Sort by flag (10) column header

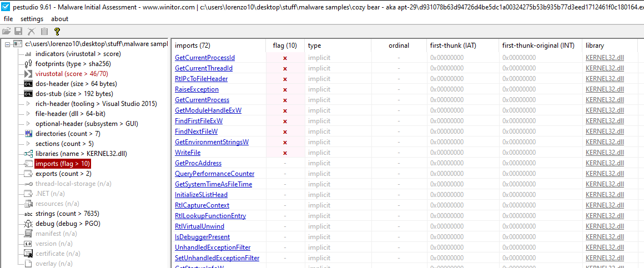(x=285, y=45)
